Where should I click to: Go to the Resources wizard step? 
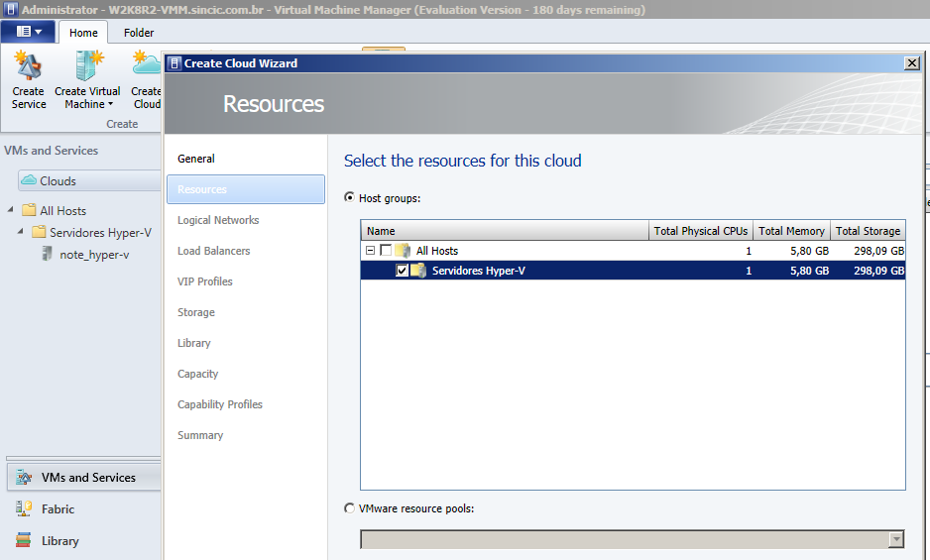[x=246, y=189]
